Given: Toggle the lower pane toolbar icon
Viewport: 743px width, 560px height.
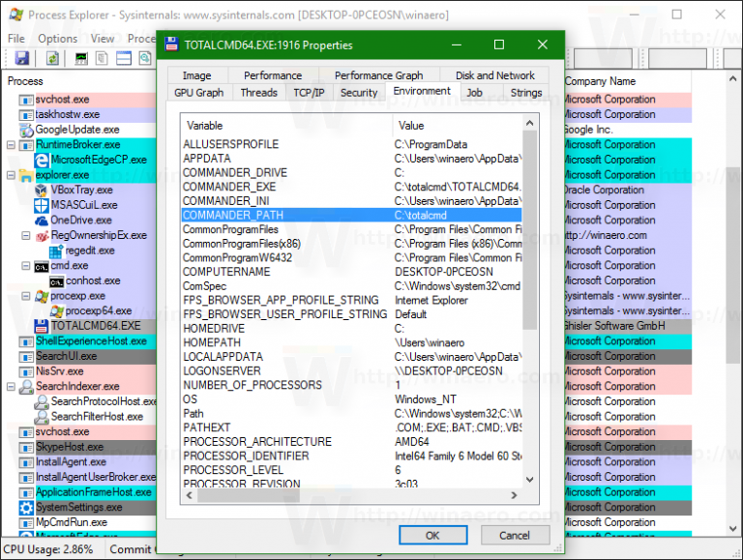Looking at the screenshot, I should point(124,58).
